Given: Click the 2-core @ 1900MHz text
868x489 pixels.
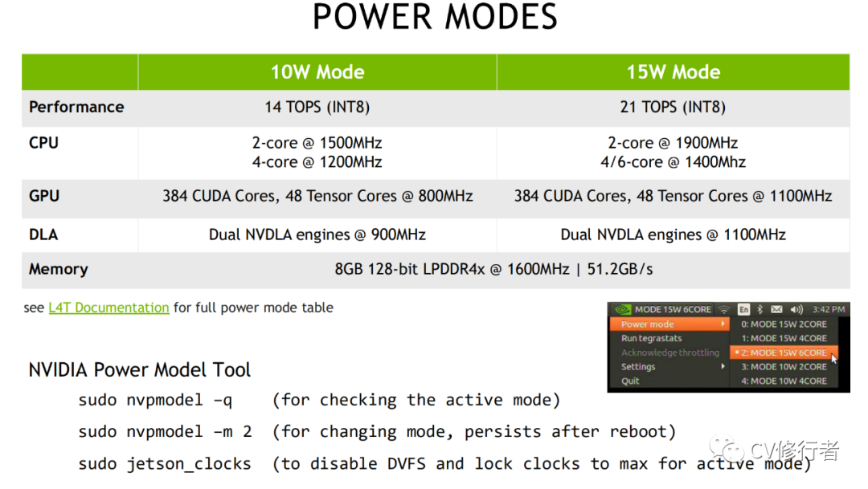Looking at the screenshot, I should click(x=673, y=143).
